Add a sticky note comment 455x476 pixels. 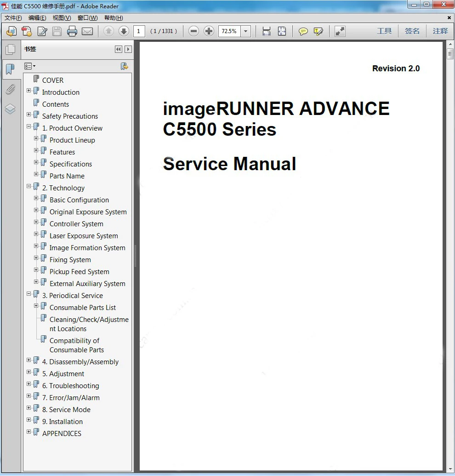click(303, 31)
